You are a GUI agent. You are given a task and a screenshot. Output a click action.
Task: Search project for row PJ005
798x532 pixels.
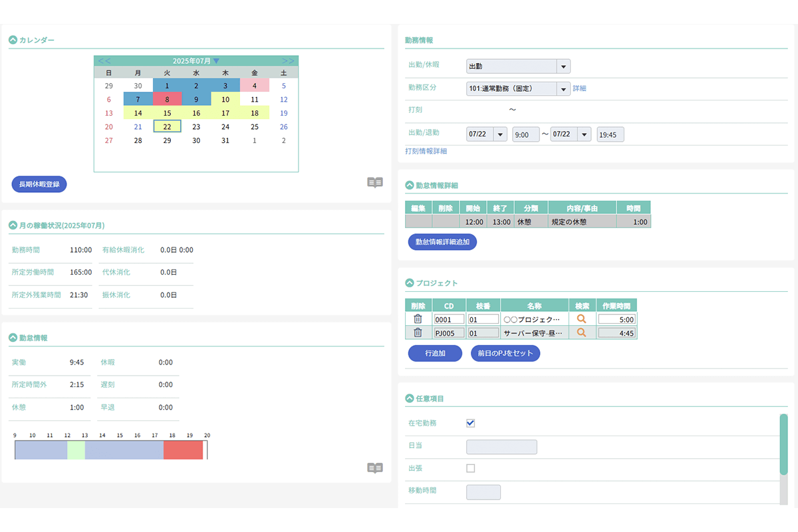pos(582,332)
